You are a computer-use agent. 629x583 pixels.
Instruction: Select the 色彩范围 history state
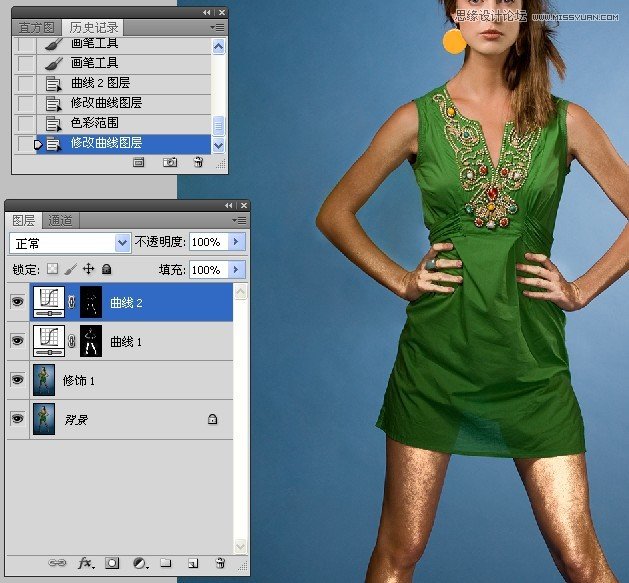pyautogui.click(x=94, y=123)
